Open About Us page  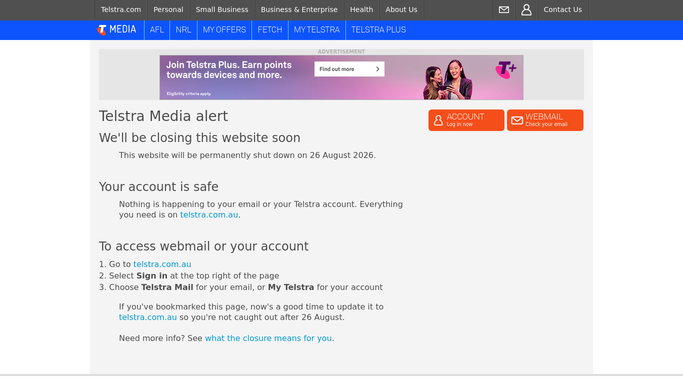pyautogui.click(x=401, y=10)
